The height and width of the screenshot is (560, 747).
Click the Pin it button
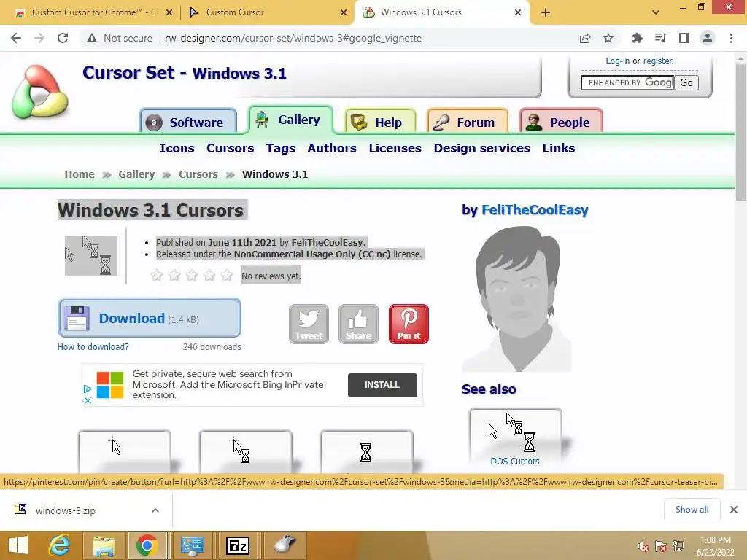409,324
